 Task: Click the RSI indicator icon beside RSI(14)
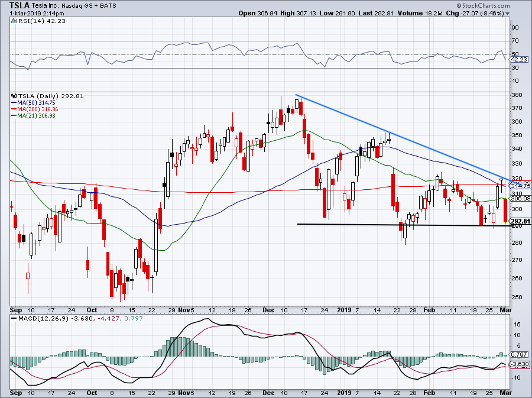(14, 21)
